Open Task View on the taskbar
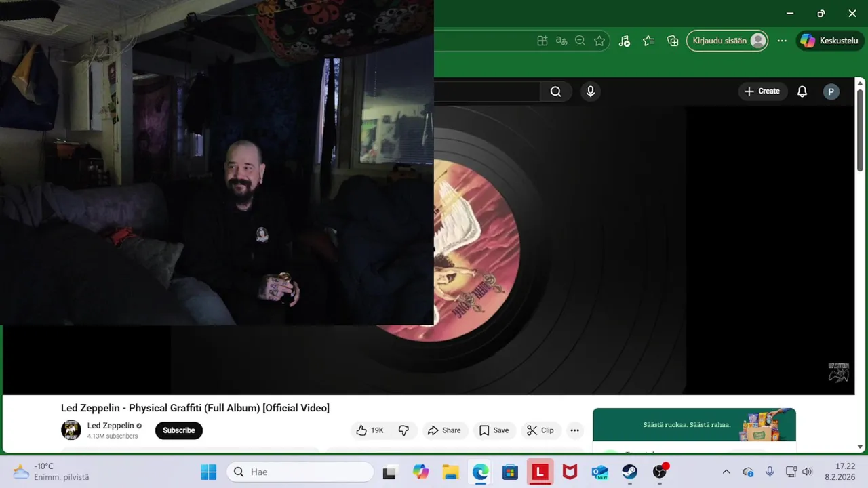Viewport: 868px width, 488px height. click(389, 472)
